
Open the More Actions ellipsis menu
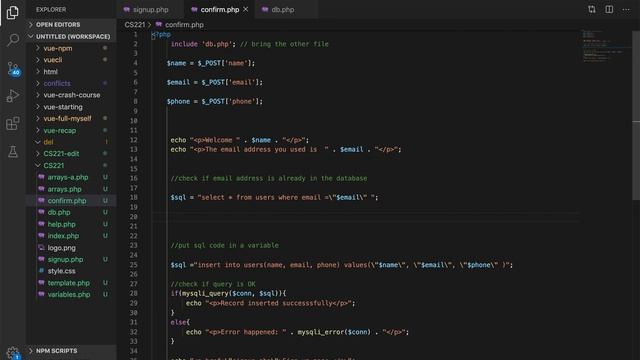coord(626,9)
